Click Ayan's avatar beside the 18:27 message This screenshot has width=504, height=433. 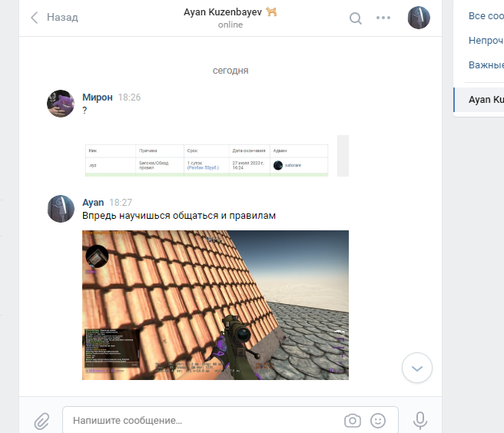click(x=61, y=209)
